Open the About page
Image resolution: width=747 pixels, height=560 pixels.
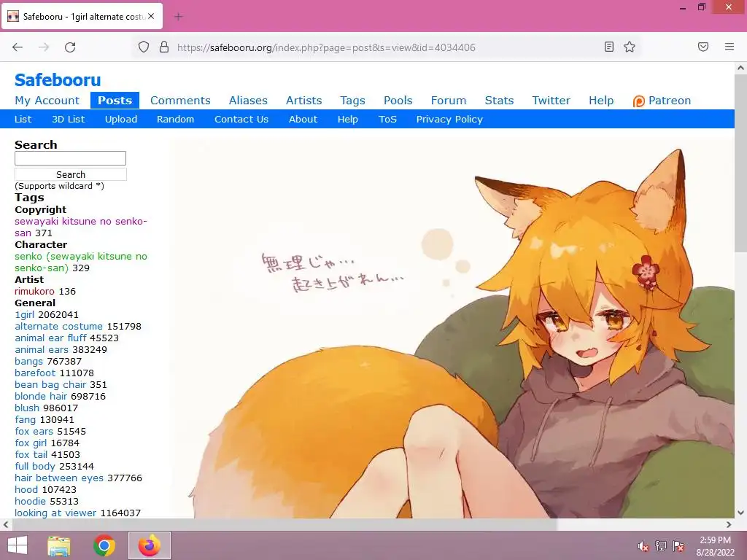point(303,119)
